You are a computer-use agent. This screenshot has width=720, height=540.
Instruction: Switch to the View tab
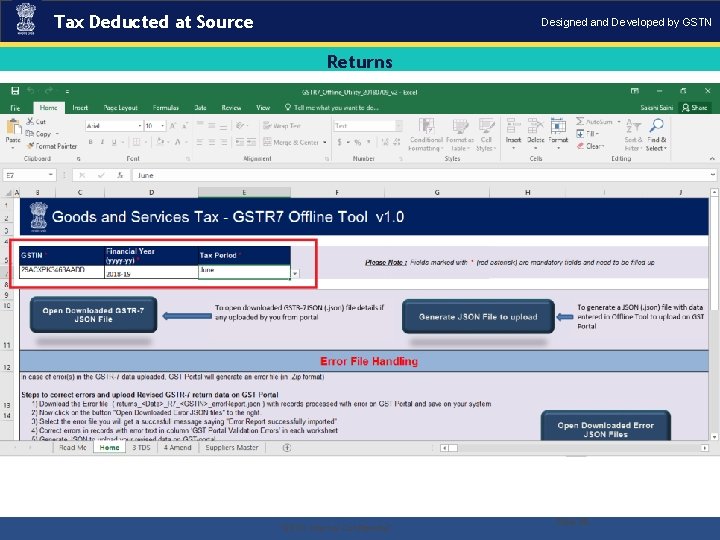263,107
